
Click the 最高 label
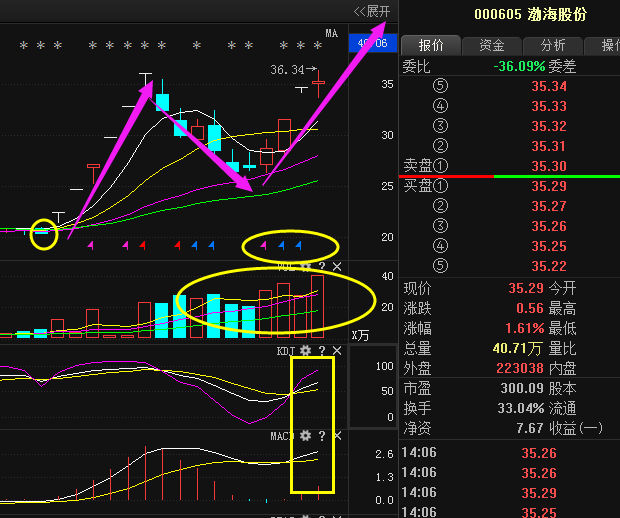(x=562, y=308)
